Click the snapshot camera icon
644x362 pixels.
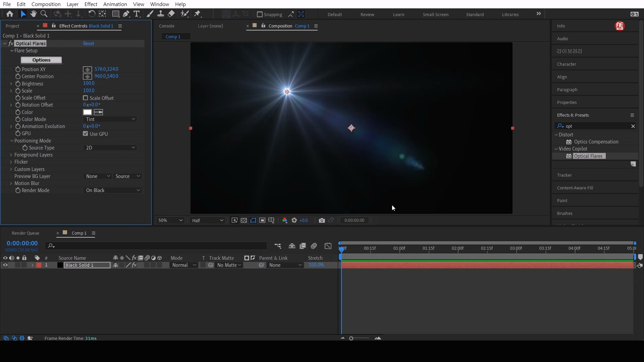pos(322,220)
